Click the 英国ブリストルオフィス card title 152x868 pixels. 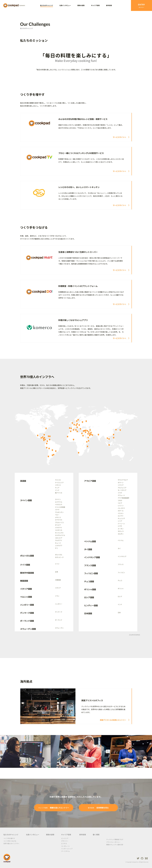92,701
